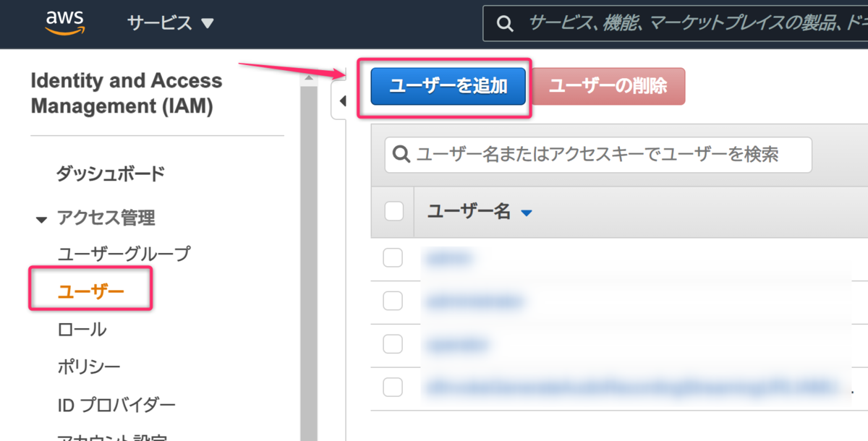
Task: Select the checkbox of the first user row
Action: pos(393,257)
